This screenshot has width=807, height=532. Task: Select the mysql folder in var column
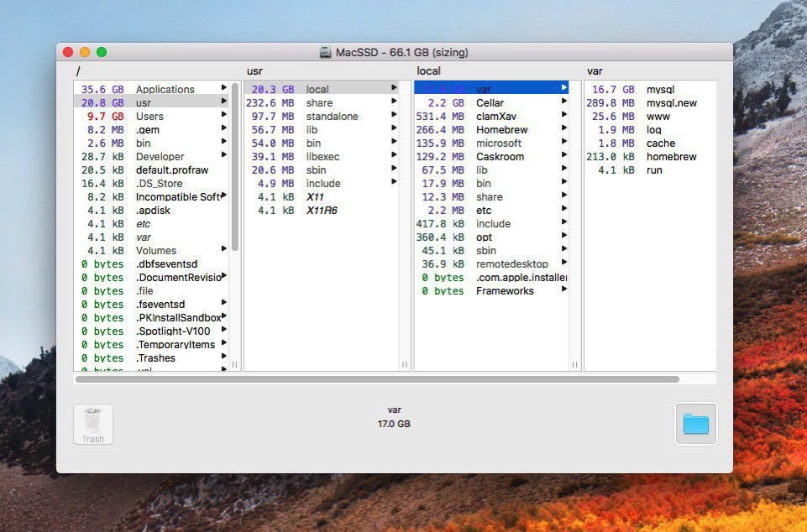point(660,89)
